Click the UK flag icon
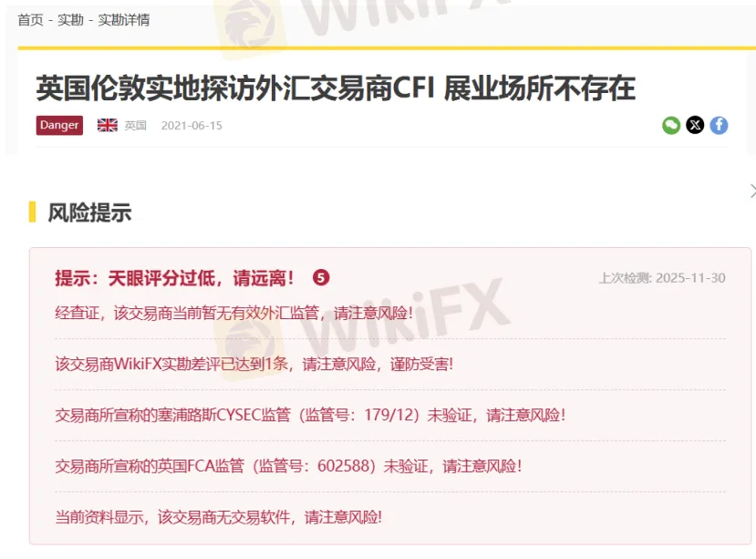Image resolution: width=756 pixels, height=559 pixels. [108, 125]
